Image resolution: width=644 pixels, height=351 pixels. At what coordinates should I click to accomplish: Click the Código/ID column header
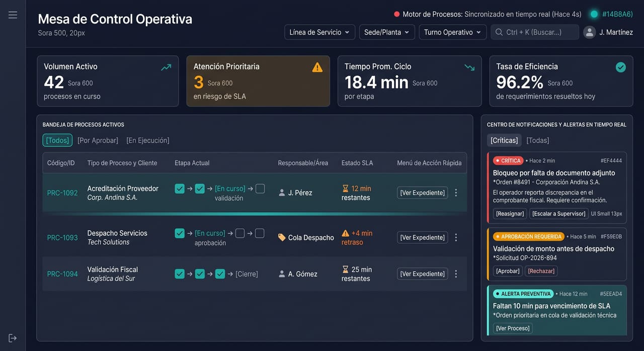pyautogui.click(x=61, y=163)
